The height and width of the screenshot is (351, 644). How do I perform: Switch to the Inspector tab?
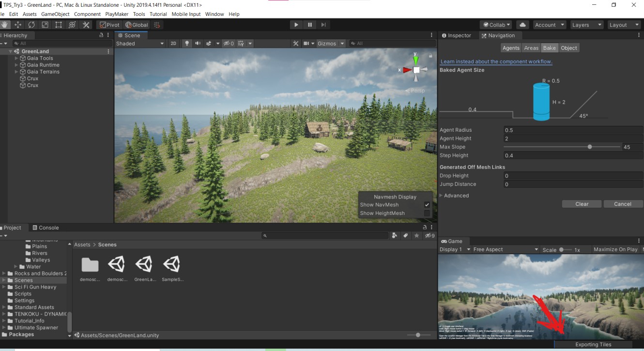[456, 35]
